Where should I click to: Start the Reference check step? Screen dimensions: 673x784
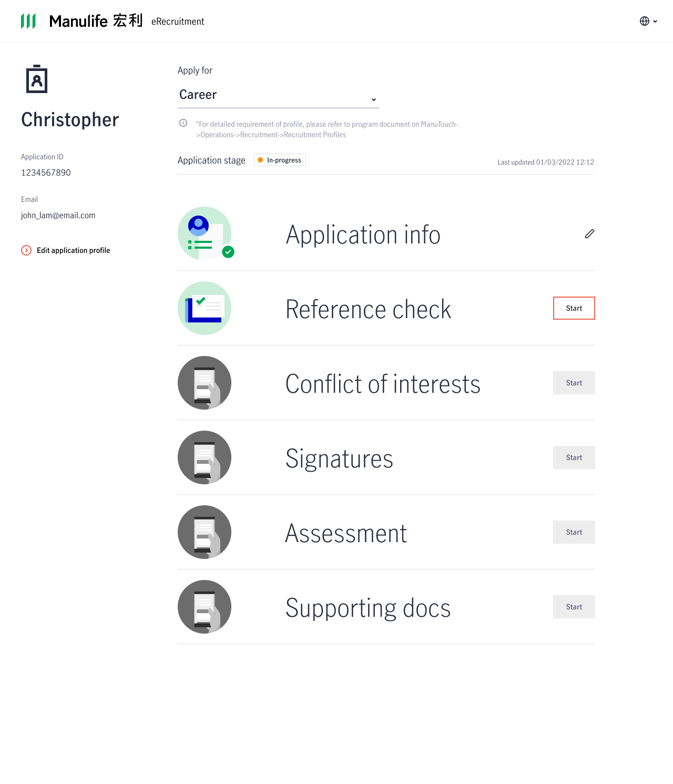(x=574, y=308)
